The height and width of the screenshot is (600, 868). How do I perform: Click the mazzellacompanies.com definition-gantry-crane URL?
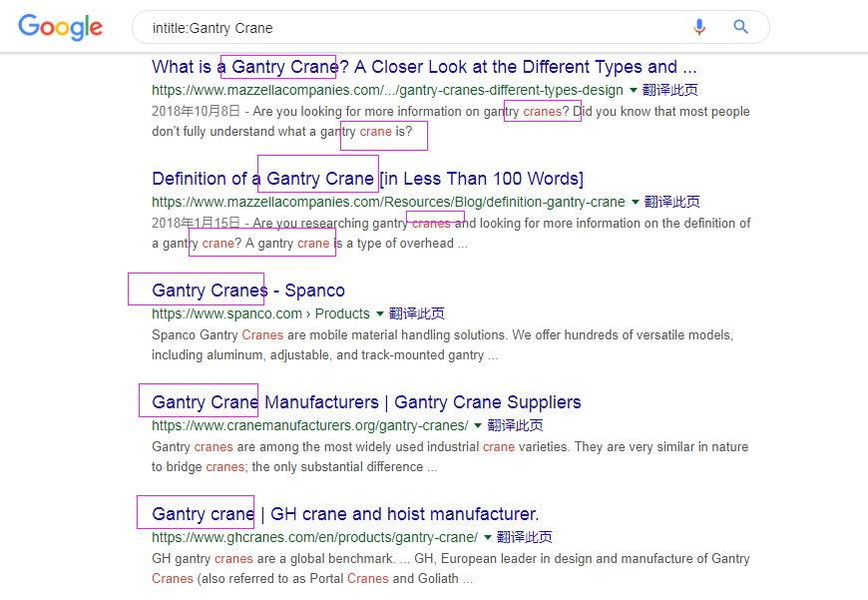click(389, 203)
